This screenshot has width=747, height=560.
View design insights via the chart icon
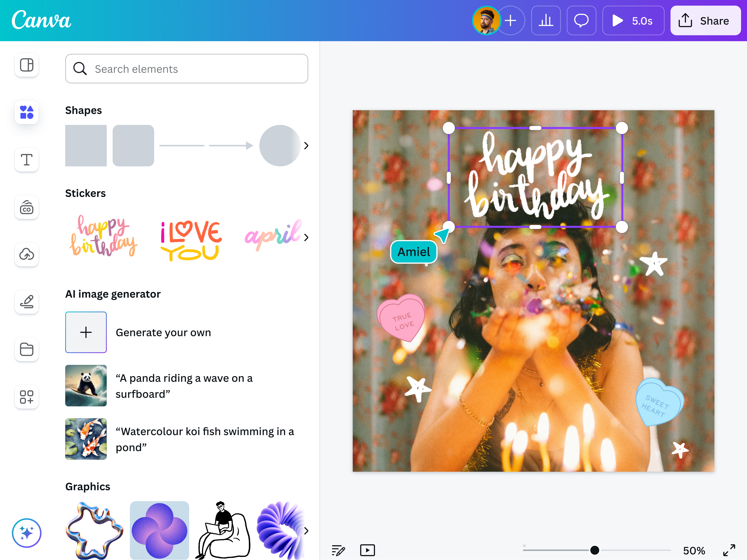546,21
